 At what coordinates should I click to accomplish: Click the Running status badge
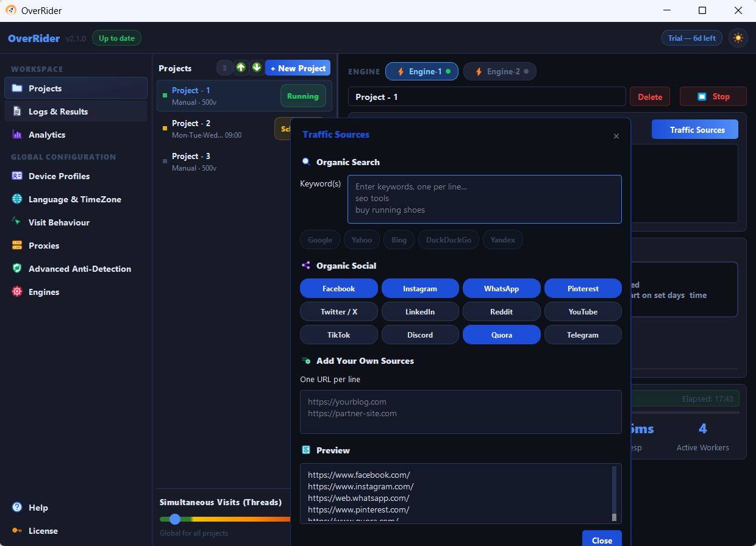(303, 96)
